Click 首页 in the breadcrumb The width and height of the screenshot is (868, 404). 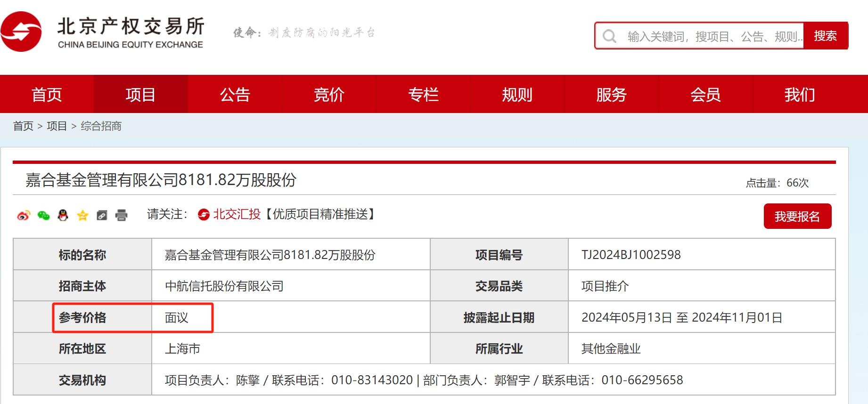(23, 126)
